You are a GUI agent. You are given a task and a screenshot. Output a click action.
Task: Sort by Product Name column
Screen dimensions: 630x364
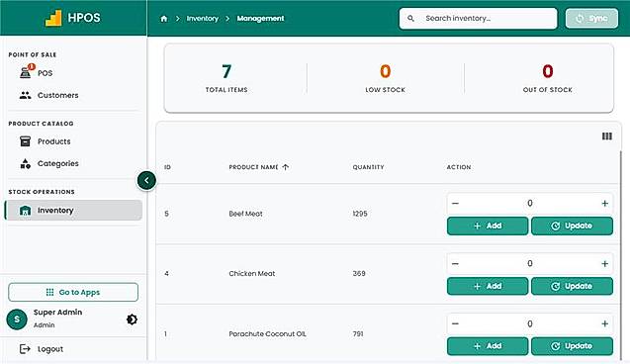[x=259, y=167]
